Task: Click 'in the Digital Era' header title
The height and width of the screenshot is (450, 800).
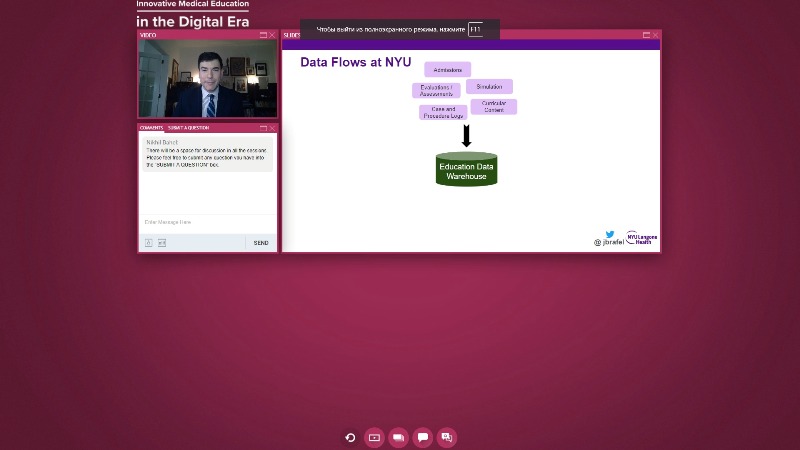Action: pos(193,21)
